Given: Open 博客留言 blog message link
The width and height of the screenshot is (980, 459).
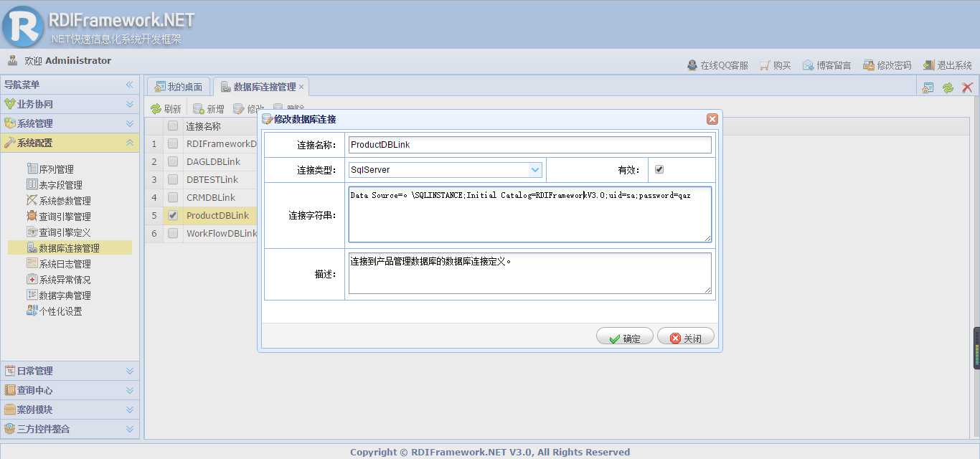Looking at the screenshot, I should 826,65.
